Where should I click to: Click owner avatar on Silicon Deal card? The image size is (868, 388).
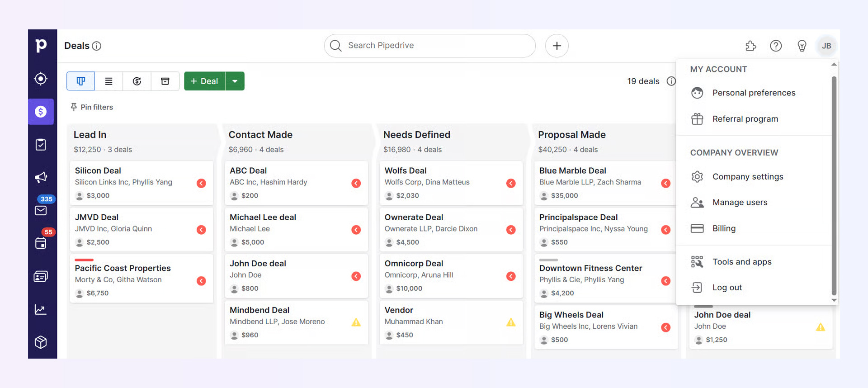point(80,196)
